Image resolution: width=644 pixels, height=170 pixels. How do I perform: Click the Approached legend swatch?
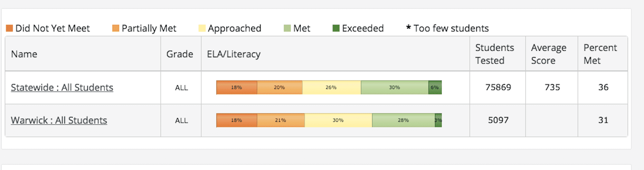[x=202, y=28]
